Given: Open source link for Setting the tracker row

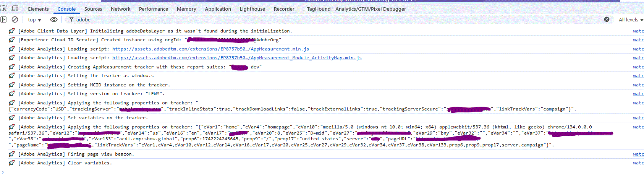Looking at the screenshot, I should (638, 76).
